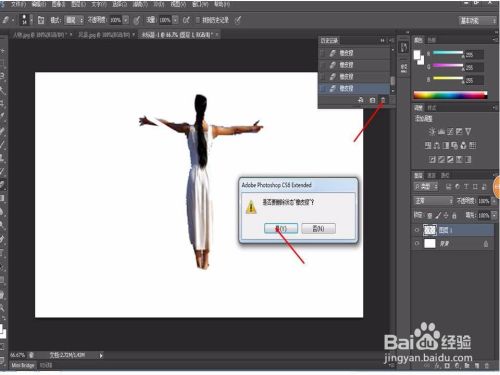Open the 类型 layer filter dropdown

426,187
